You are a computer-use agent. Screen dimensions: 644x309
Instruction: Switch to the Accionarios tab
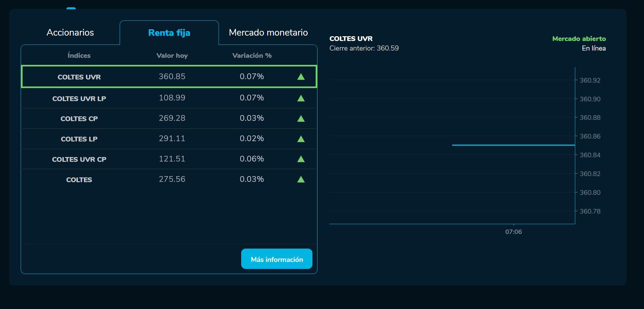tap(70, 32)
